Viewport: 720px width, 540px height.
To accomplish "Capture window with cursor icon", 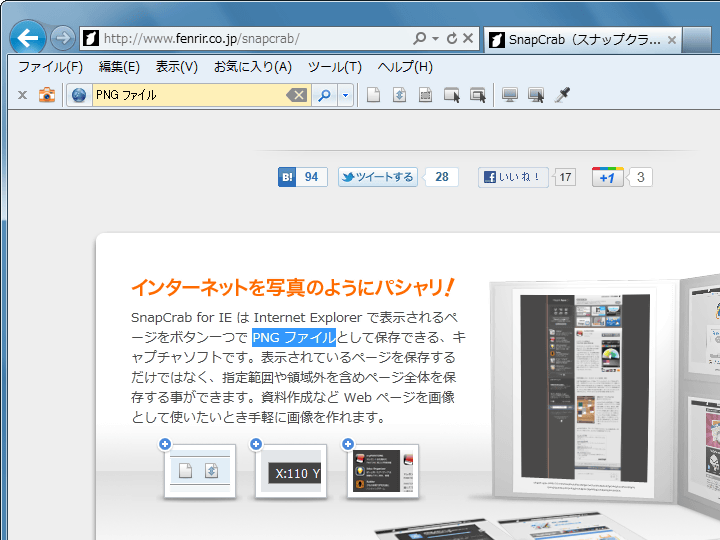I will pyautogui.click(x=452, y=95).
